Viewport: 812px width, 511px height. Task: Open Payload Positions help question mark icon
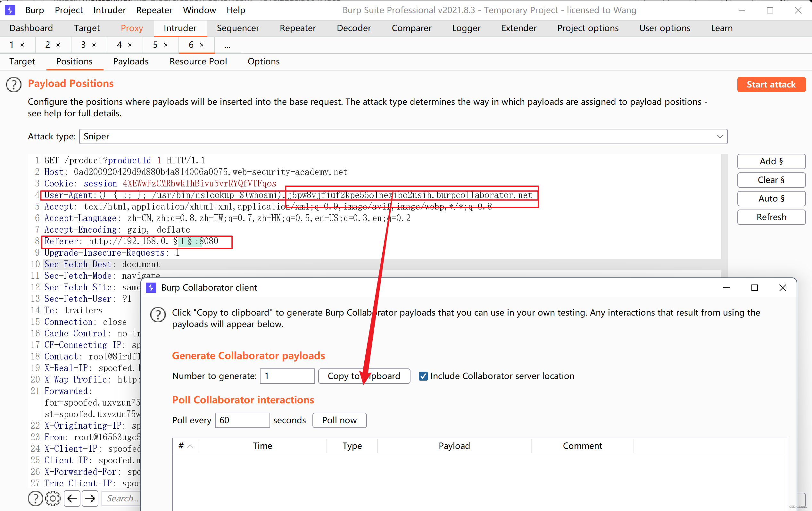[14, 85]
